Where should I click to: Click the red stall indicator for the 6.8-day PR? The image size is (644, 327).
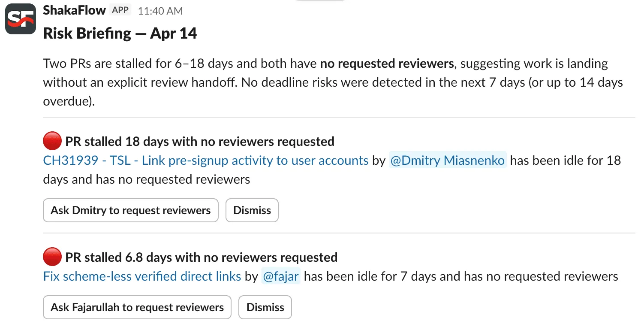[51, 257]
